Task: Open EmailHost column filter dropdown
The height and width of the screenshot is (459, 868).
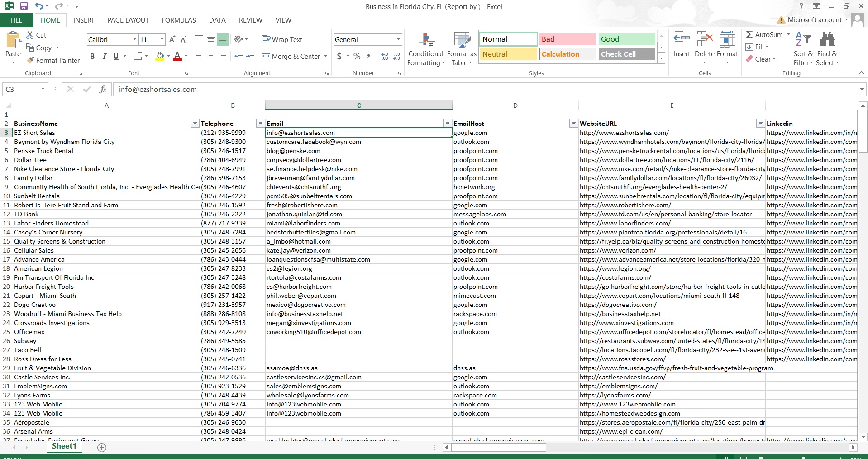Action: (574, 124)
